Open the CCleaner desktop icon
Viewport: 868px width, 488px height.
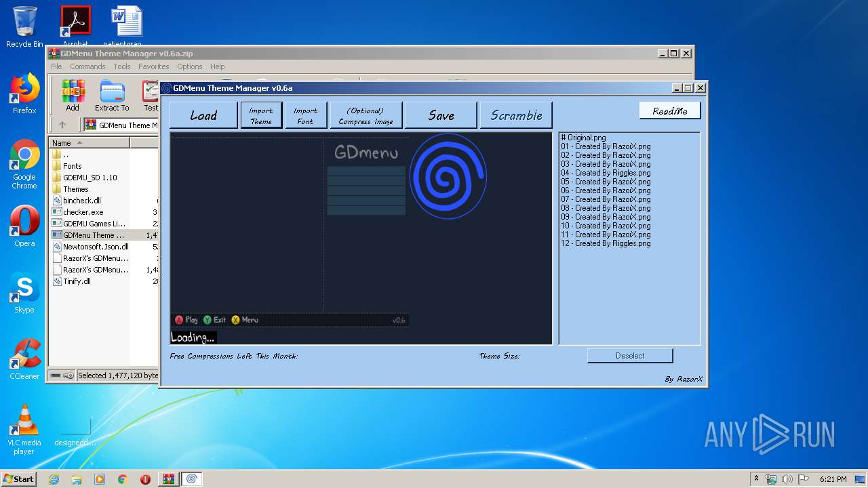[x=24, y=359]
